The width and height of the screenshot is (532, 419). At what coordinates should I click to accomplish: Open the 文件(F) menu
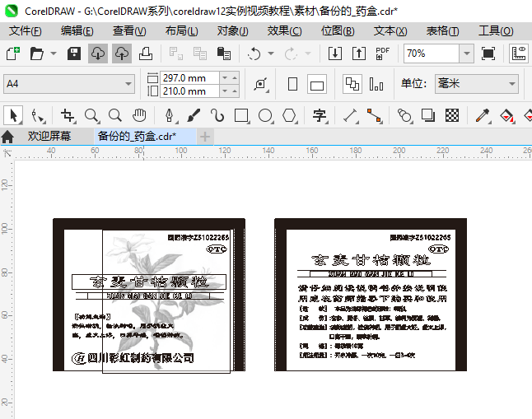coord(26,31)
